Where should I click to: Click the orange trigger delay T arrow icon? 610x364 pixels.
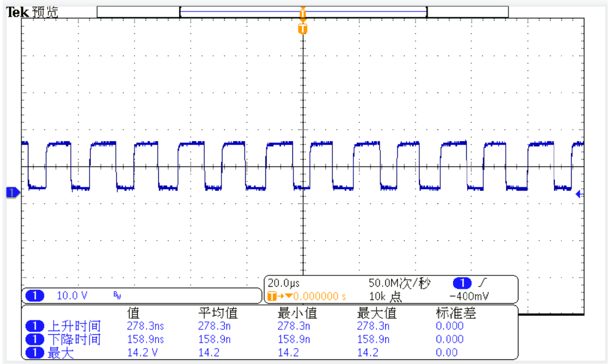click(x=279, y=296)
